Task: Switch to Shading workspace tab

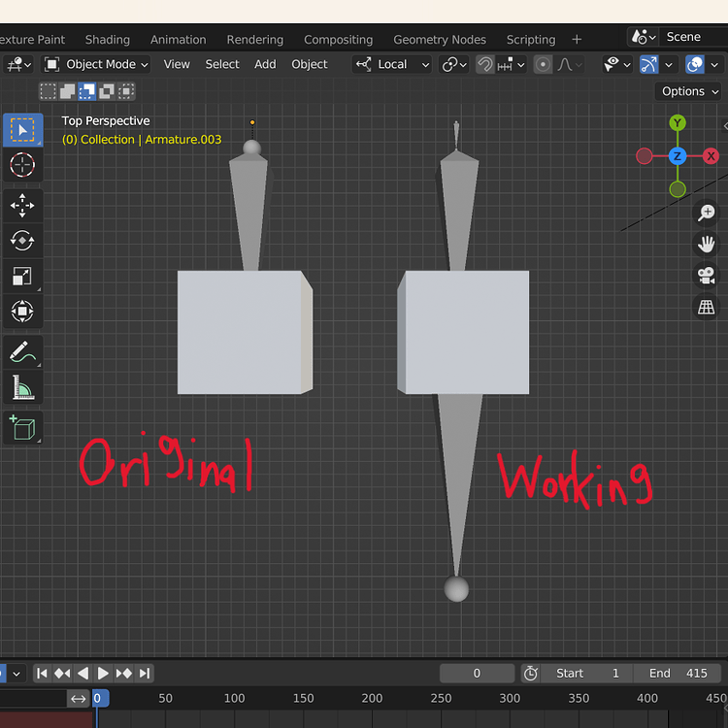Action: pyautogui.click(x=108, y=40)
